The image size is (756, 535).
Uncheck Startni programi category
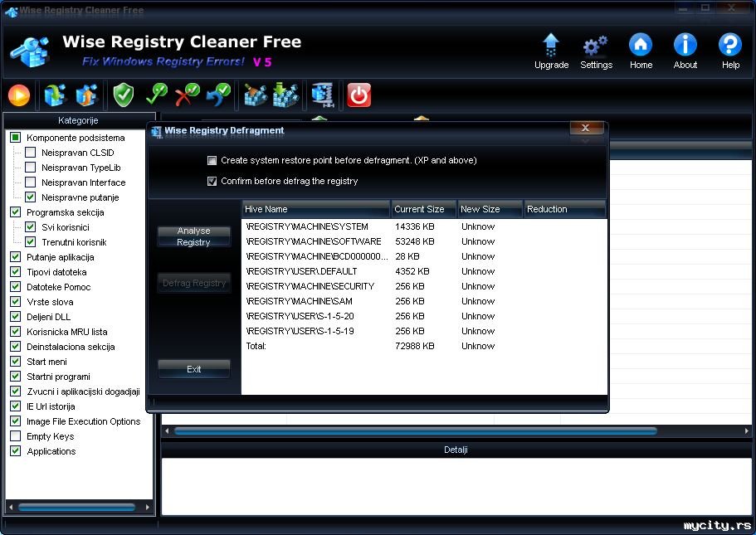[x=16, y=377]
